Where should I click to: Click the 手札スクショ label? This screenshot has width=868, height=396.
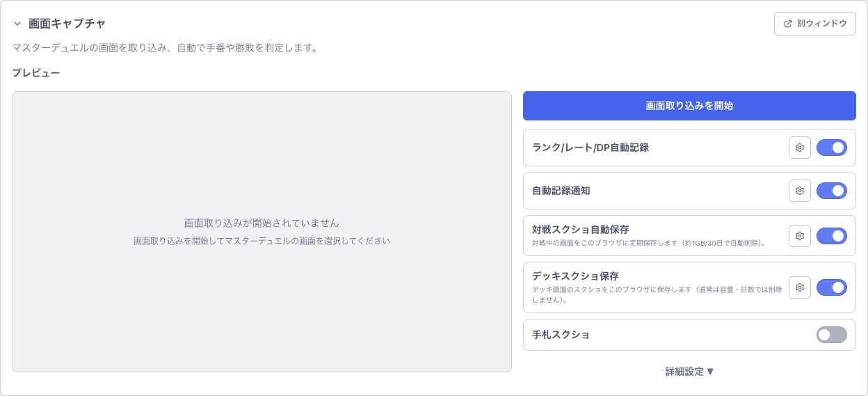tap(561, 335)
